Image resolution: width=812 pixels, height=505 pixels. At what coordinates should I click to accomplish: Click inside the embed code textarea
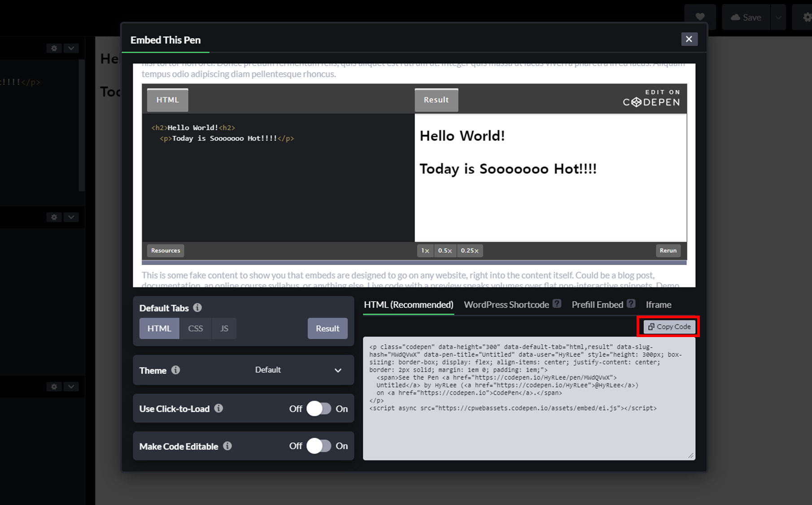(x=529, y=398)
